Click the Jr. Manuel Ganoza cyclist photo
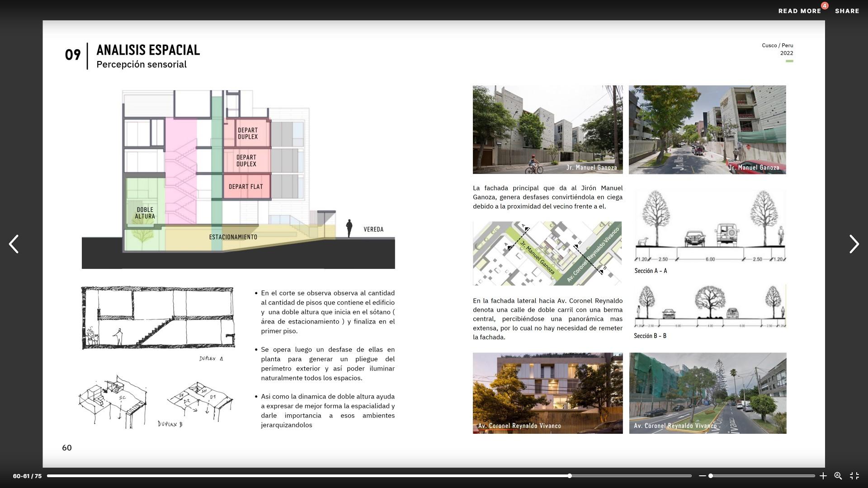The image size is (868, 488). [547, 130]
